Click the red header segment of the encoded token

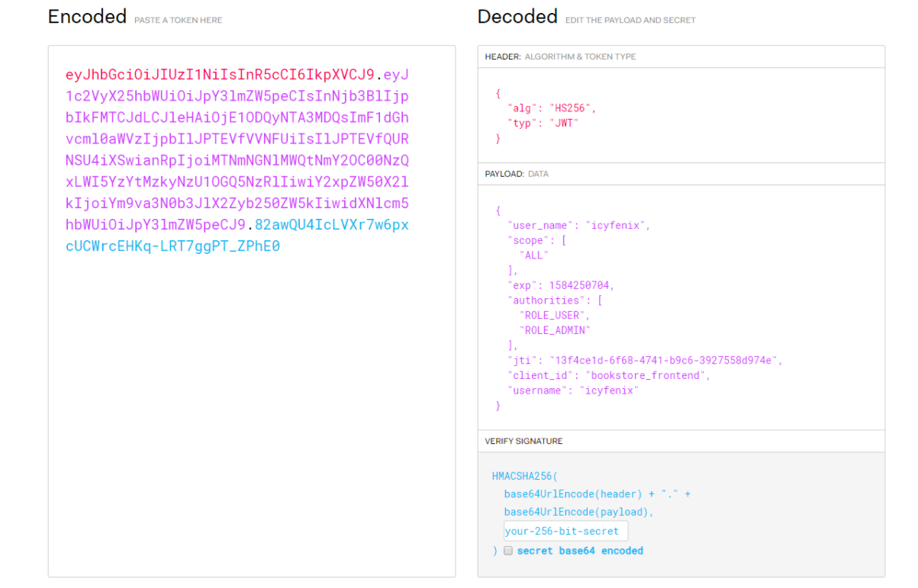tap(220, 75)
